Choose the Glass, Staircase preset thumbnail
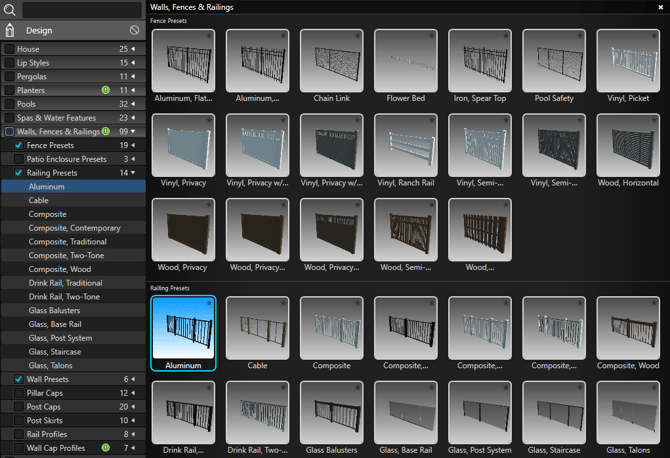 554,413
